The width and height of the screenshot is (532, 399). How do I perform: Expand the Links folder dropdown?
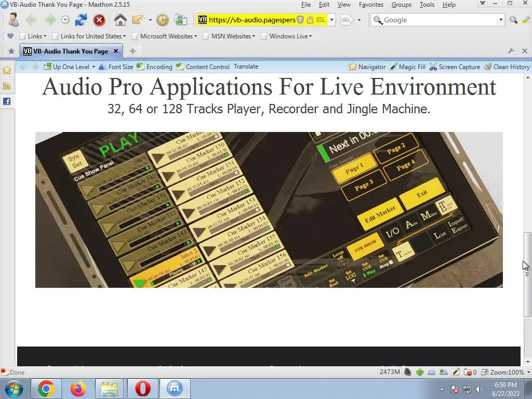33,36
